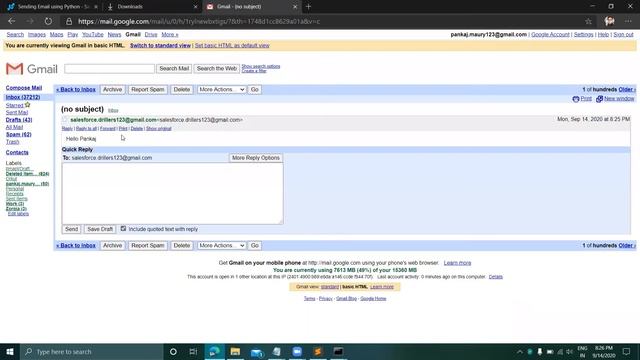
Task: Click Reply to all link
Action: tap(87, 129)
